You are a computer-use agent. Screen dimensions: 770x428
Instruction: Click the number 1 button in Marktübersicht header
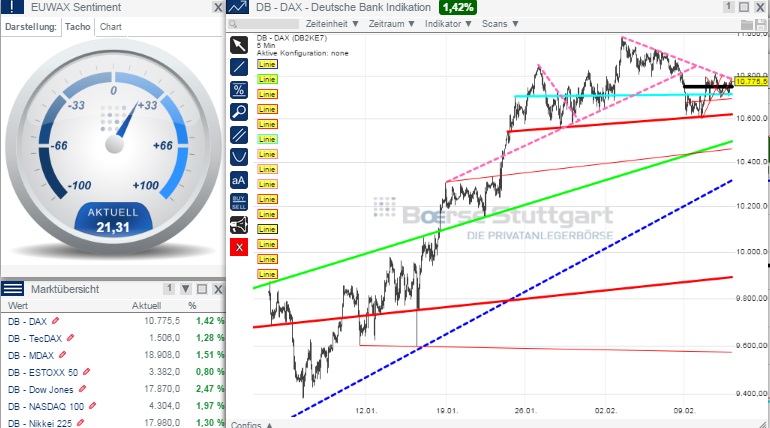168,289
